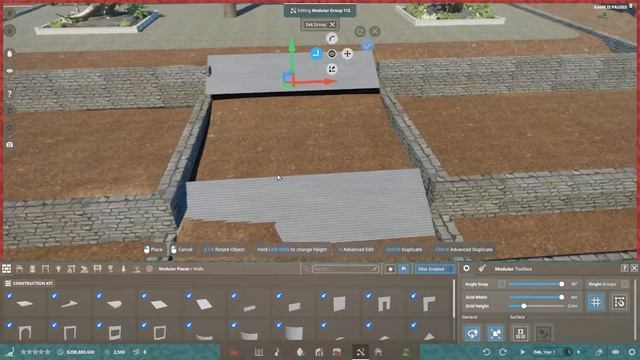Close the Modular Toolbox panel
This screenshot has height=360, width=640.
(x=634, y=268)
